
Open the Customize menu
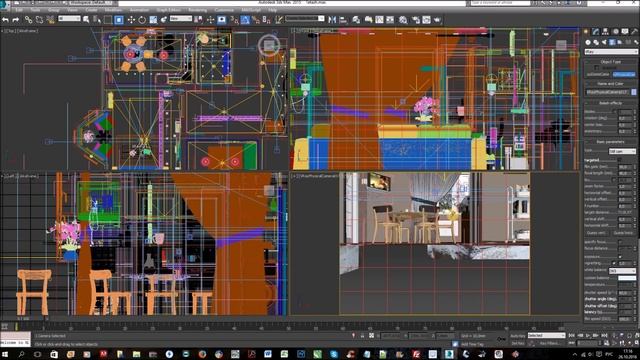tap(224, 10)
